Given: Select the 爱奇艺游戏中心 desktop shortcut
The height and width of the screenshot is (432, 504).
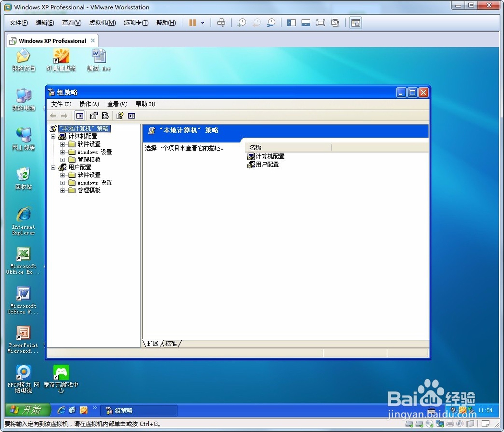Looking at the screenshot, I should [x=61, y=379].
